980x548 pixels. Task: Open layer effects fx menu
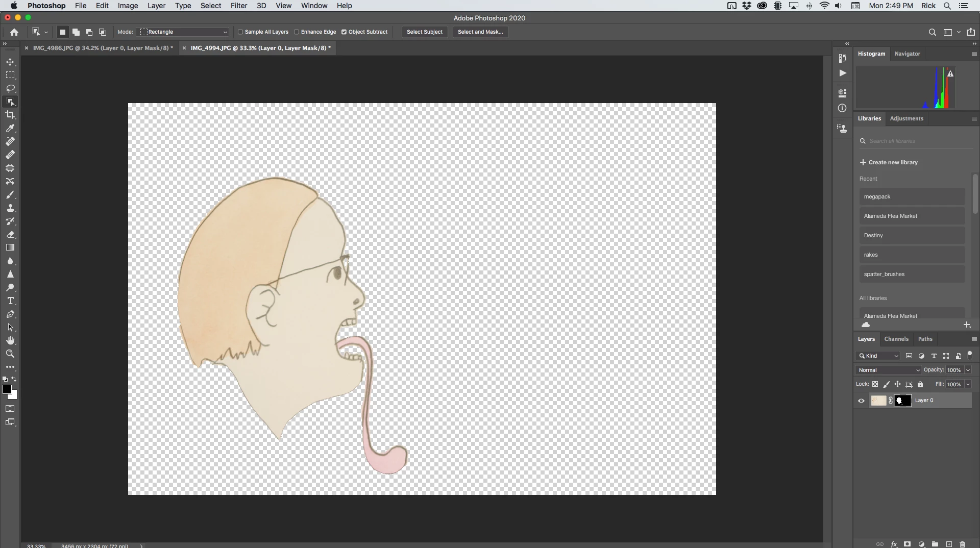point(894,544)
